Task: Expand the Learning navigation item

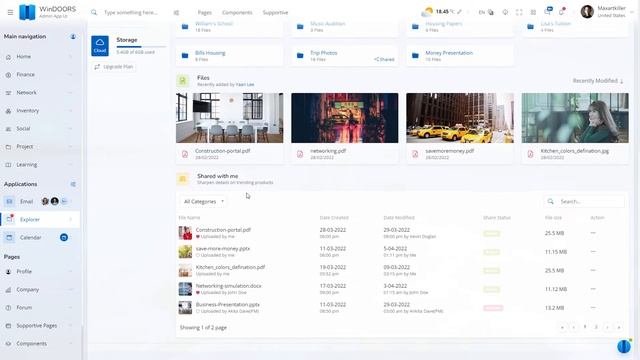Action: point(40,164)
